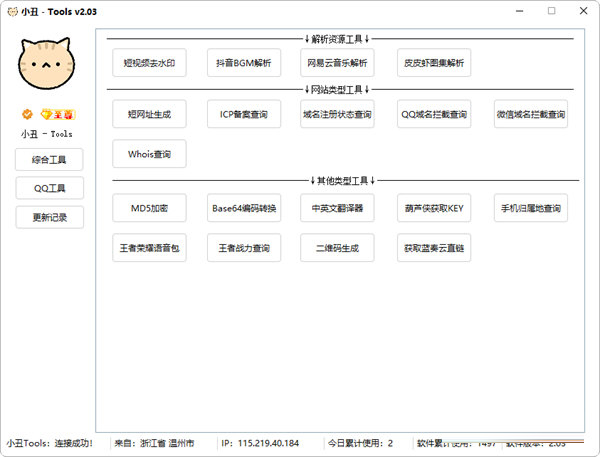The height and width of the screenshot is (457, 600).
Task: Click the 网站类型工具 section header
Action: pyautogui.click(x=337, y=90)
